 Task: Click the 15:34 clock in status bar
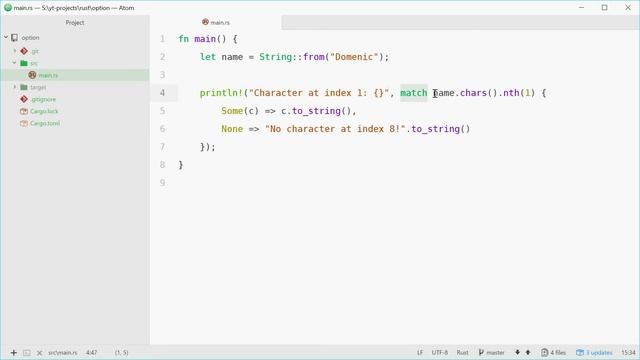click(x=628, y=352)
